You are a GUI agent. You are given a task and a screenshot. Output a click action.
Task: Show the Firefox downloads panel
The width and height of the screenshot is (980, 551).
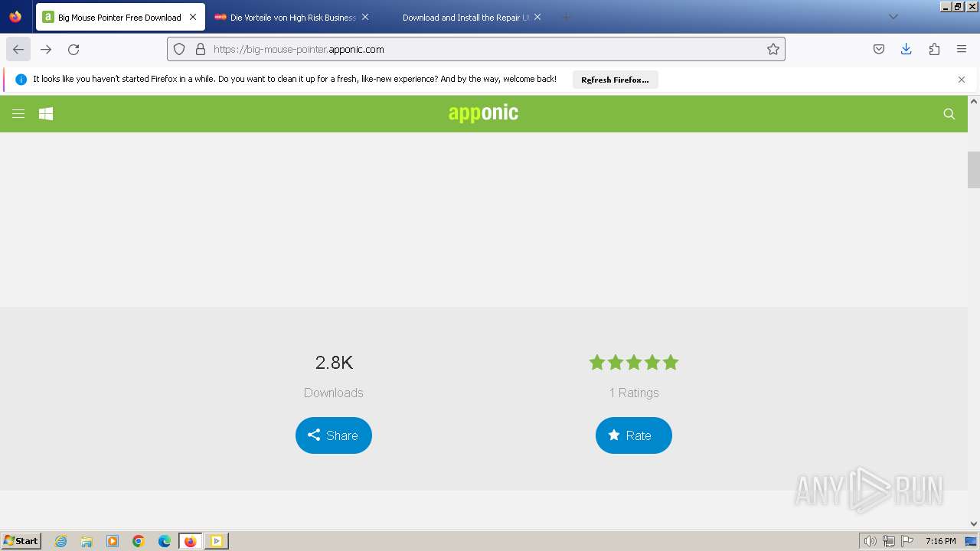(x=906, y=49)
